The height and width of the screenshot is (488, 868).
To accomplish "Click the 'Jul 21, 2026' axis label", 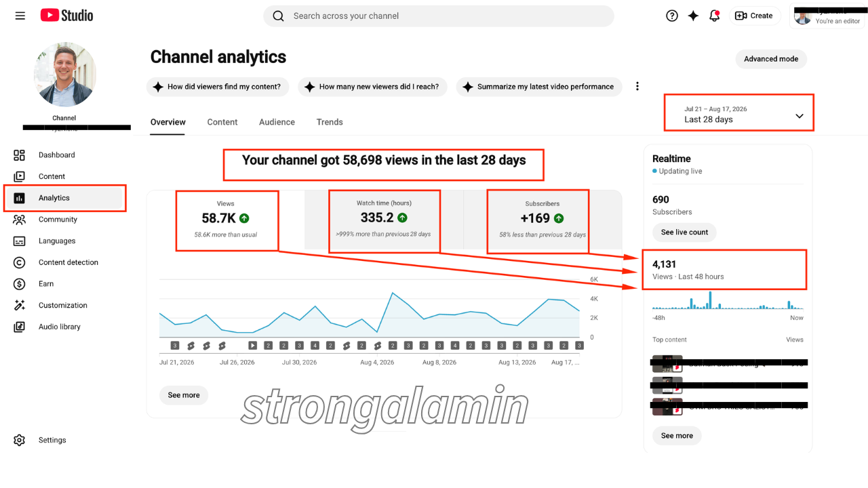I will pos(177,363).
